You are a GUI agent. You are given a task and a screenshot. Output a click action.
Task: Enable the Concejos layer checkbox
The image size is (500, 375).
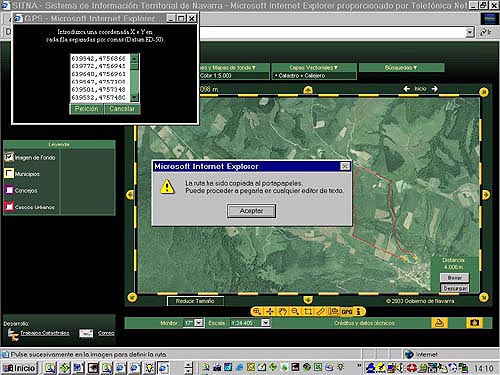(9, 190)
